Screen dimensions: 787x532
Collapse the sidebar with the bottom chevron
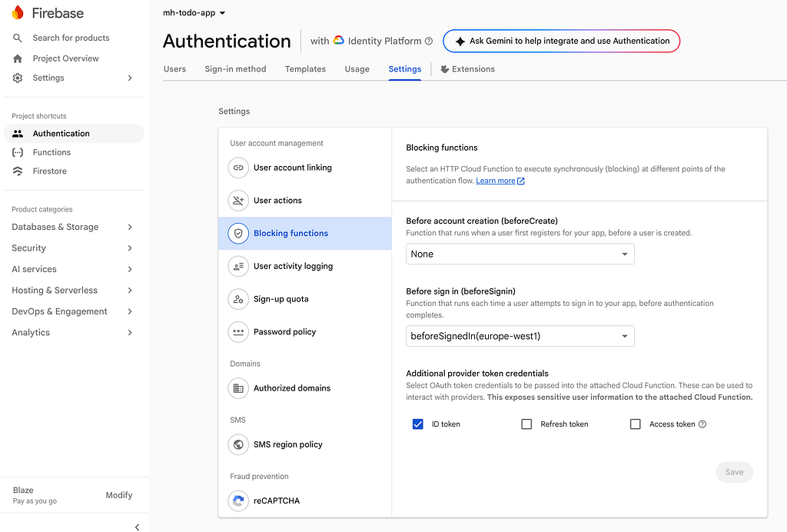click(x=137, y=527)
